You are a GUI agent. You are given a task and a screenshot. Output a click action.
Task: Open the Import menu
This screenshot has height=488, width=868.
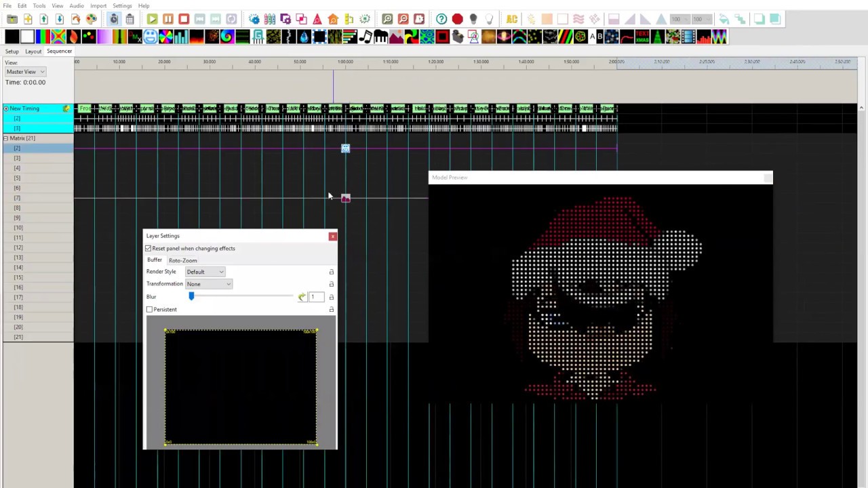98,5
